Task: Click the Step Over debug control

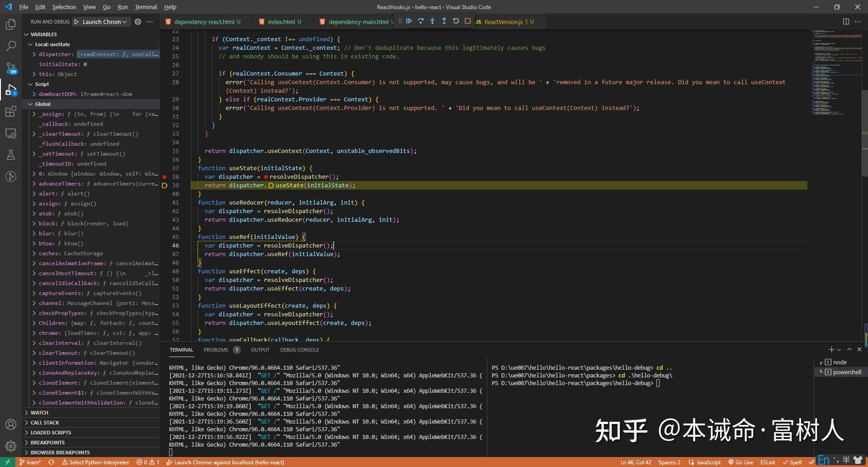Action: pyautogui.click(x=421, y=21)
